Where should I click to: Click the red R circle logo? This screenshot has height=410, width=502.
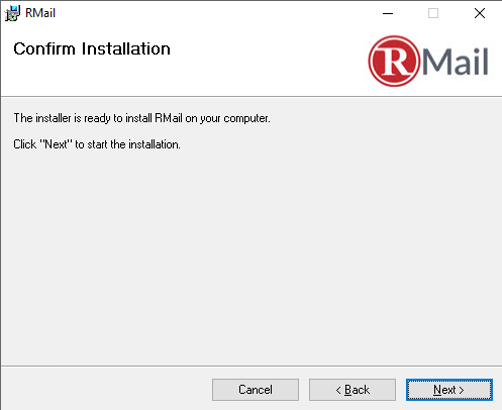tap(394, 61)
